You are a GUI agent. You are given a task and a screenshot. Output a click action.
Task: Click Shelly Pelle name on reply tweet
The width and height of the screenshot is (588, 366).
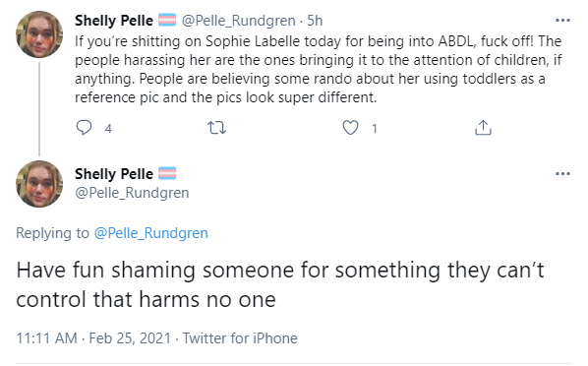tap(114, 174)
